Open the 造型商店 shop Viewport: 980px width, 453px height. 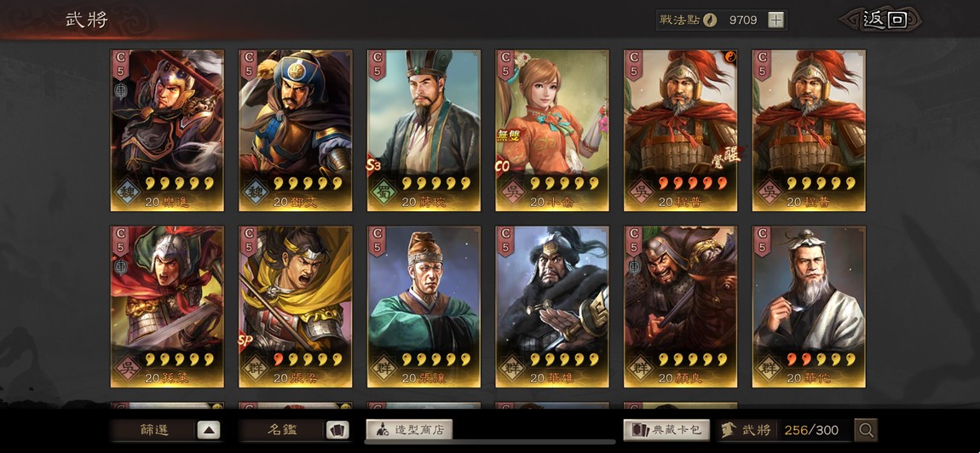409,430
